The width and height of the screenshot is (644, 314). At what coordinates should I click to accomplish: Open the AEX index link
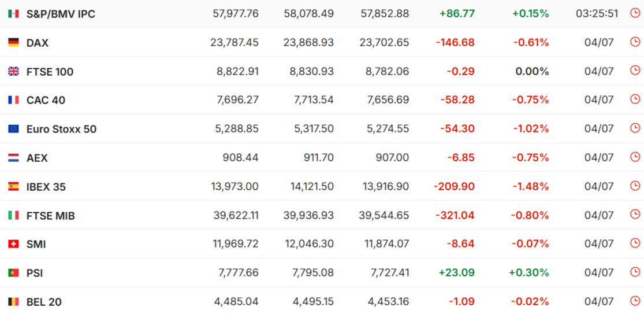[x=37, y=158]
